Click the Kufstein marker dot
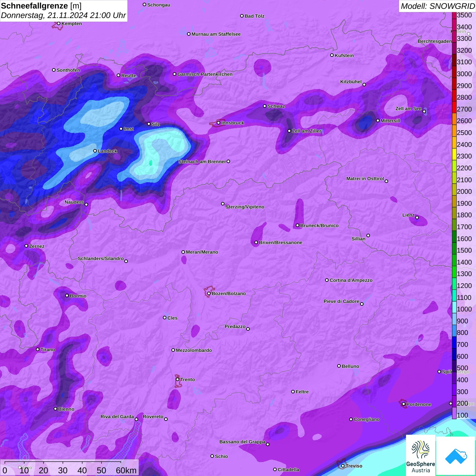 (332, 55)
